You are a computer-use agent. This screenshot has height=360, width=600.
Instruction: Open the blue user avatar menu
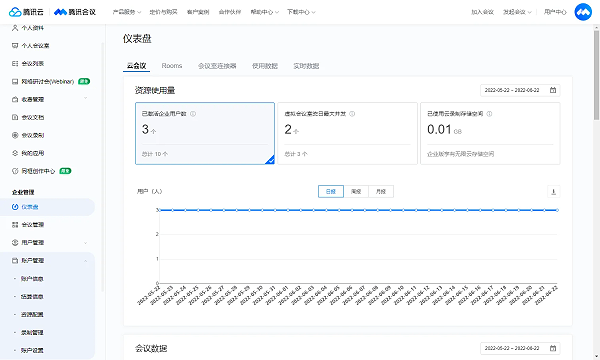(x=583, y=12)
